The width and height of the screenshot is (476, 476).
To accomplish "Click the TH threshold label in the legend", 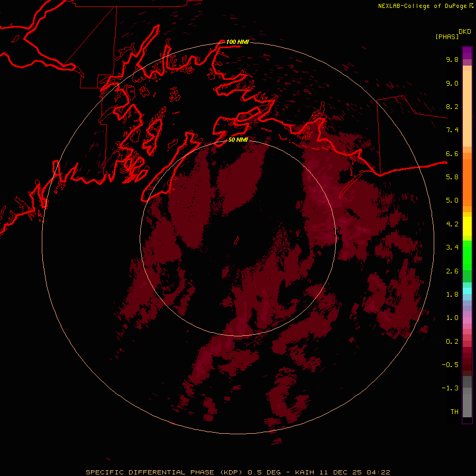I will [x=454, y=412].
